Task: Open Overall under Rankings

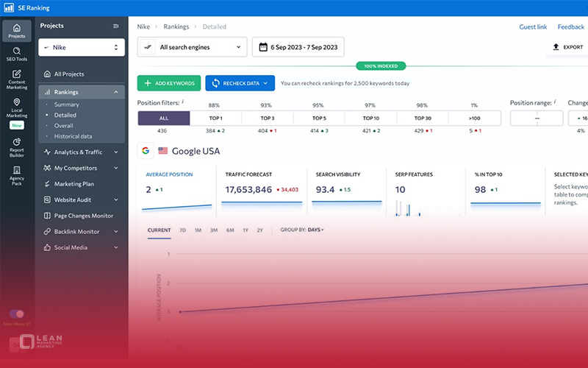Action: tap(63, 125)
